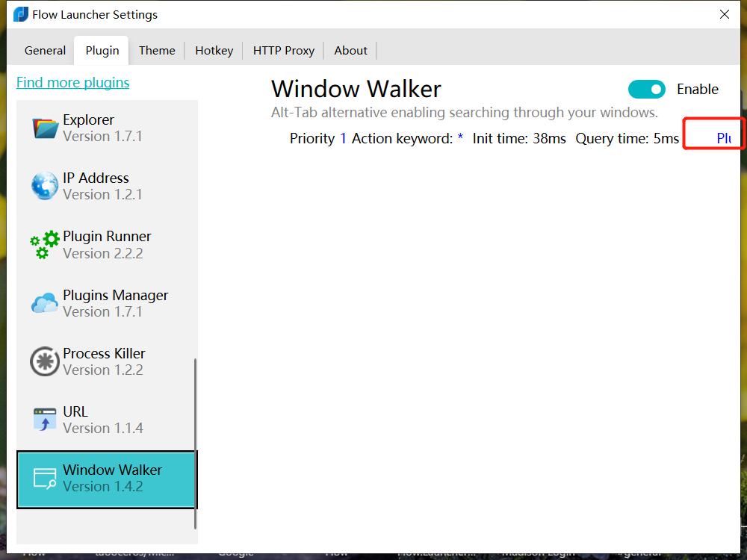Switch to the General tab
The image size is (747, 560).
45,51
